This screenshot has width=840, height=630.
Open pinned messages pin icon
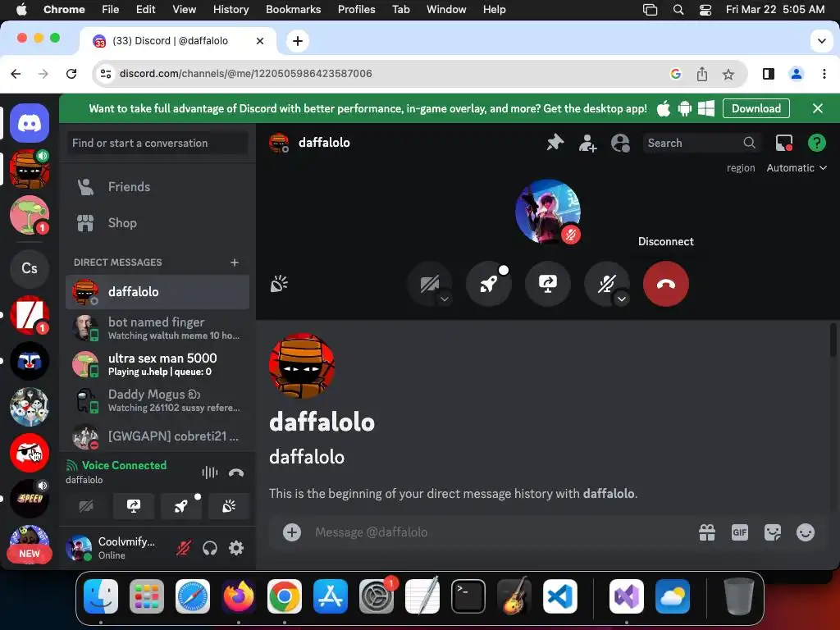point(555,143)
